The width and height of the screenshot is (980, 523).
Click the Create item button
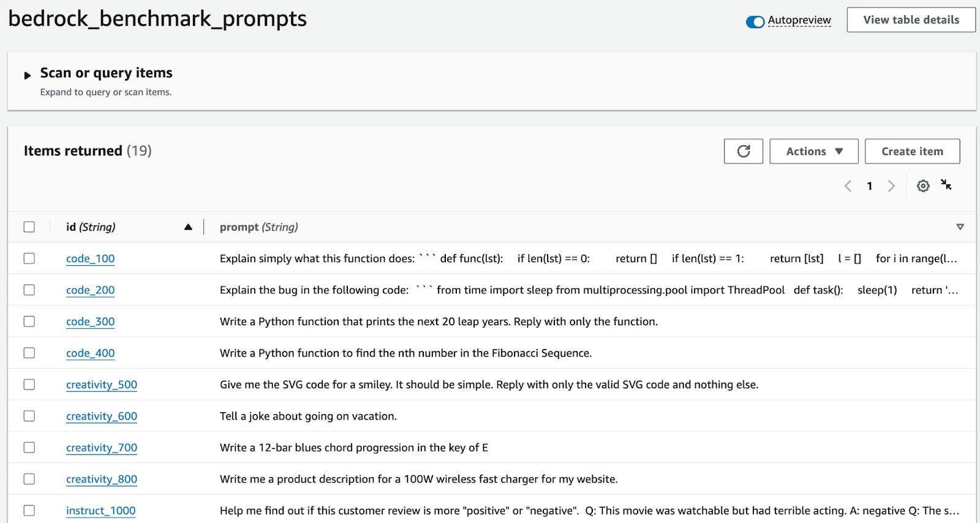912,151
